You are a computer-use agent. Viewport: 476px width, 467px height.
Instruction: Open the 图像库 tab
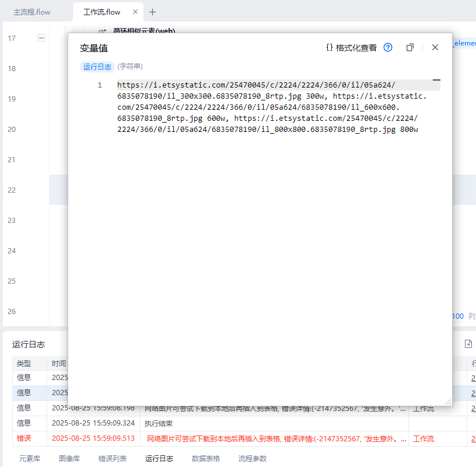tap(69, 458)
